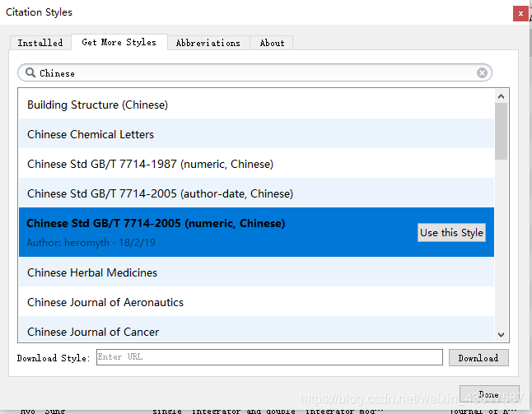Clear the search text with the X icon
The height and width of the screenshot is (414, 532).
[x=482, y=72]
